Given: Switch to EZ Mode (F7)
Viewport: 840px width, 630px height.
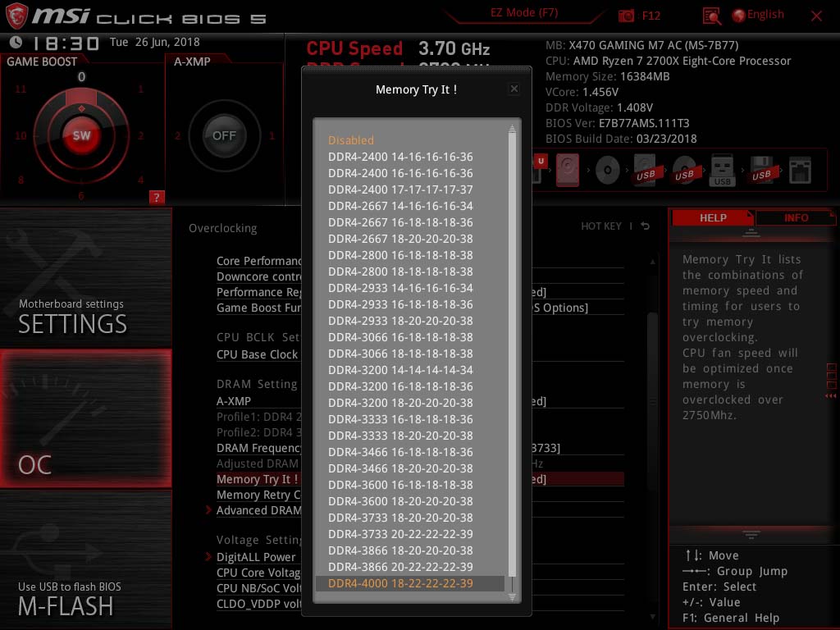Looking at the screenshot, I should coord(524,13).
